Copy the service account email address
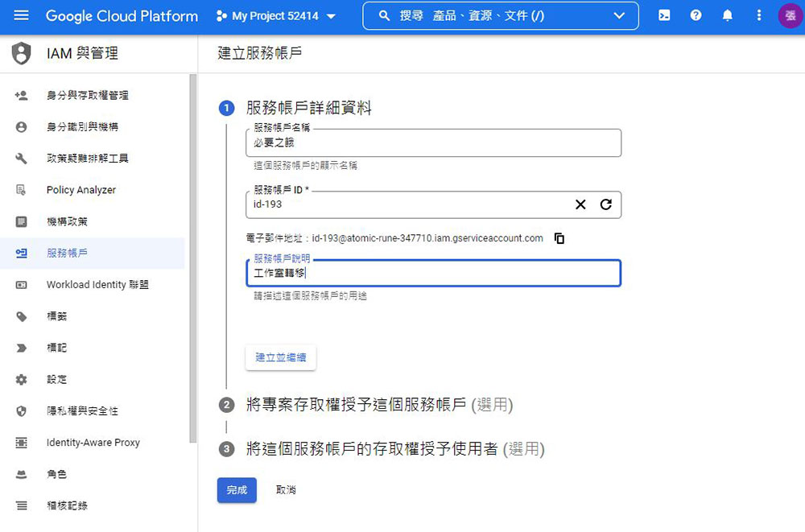Image resolution: width=805 pixels, height=532 pixels. (x=559, y=238)
